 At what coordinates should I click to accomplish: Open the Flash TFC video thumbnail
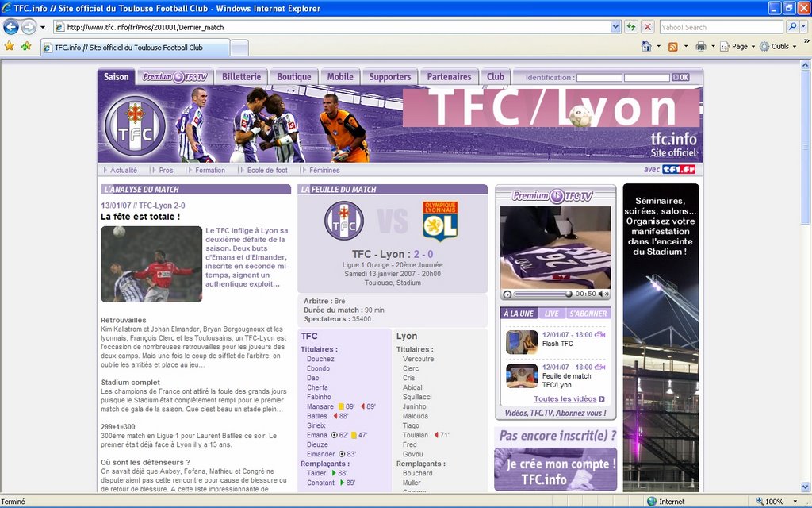pos(522,342)
